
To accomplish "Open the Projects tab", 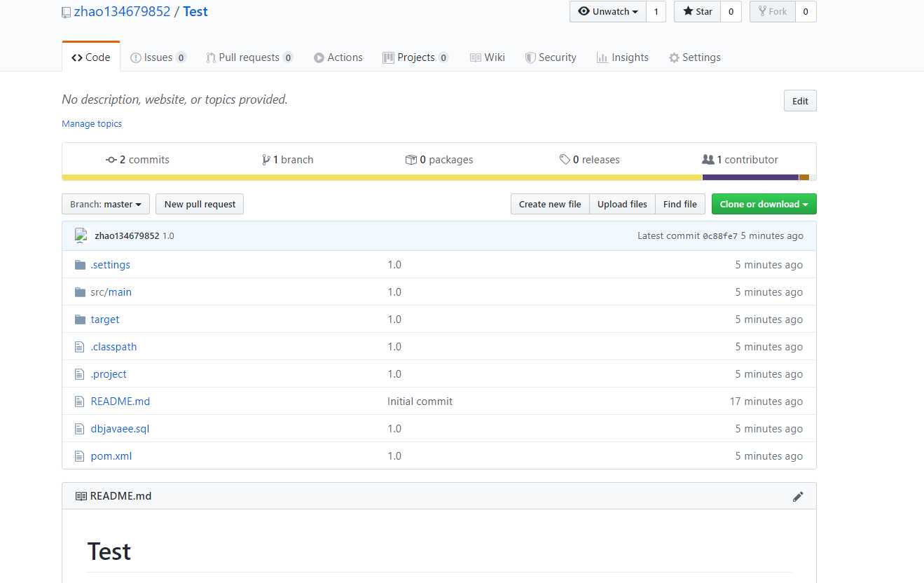I will 415,57.
